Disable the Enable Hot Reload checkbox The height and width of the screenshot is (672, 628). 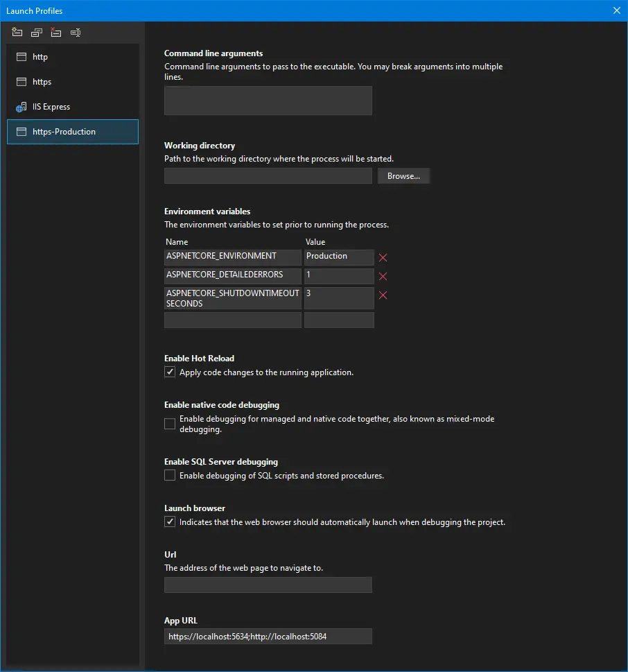click(170, 372)
